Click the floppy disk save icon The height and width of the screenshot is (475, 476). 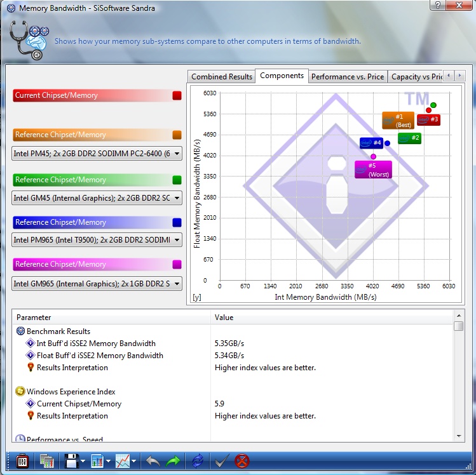[71, 462]
